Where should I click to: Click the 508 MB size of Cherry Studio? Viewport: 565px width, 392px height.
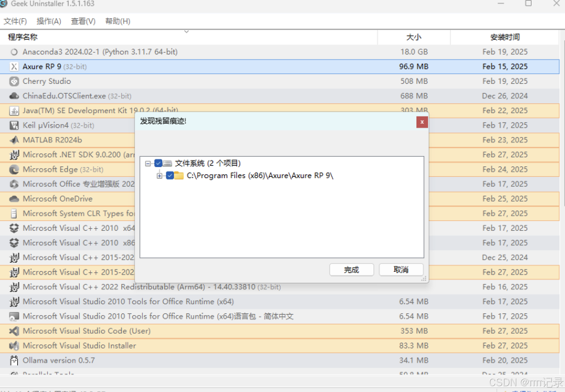(x=414, y=81)
